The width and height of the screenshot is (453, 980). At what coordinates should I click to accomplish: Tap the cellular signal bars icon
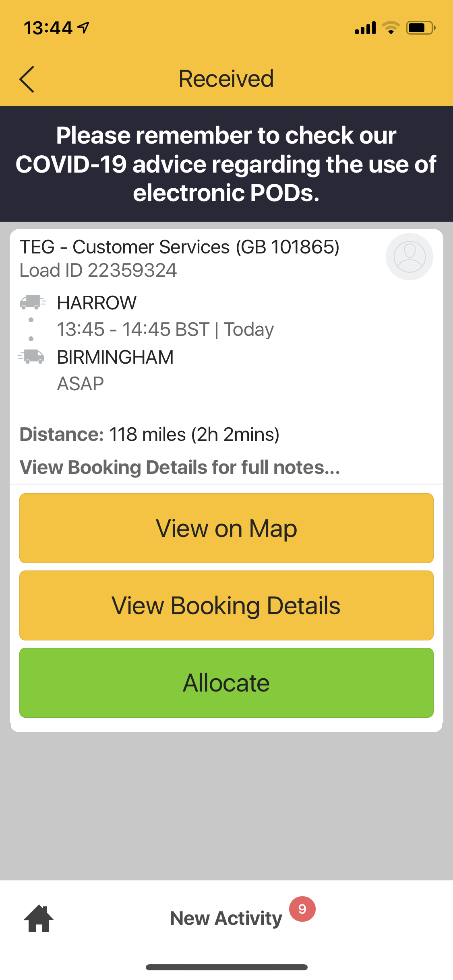tap(365, 28)
